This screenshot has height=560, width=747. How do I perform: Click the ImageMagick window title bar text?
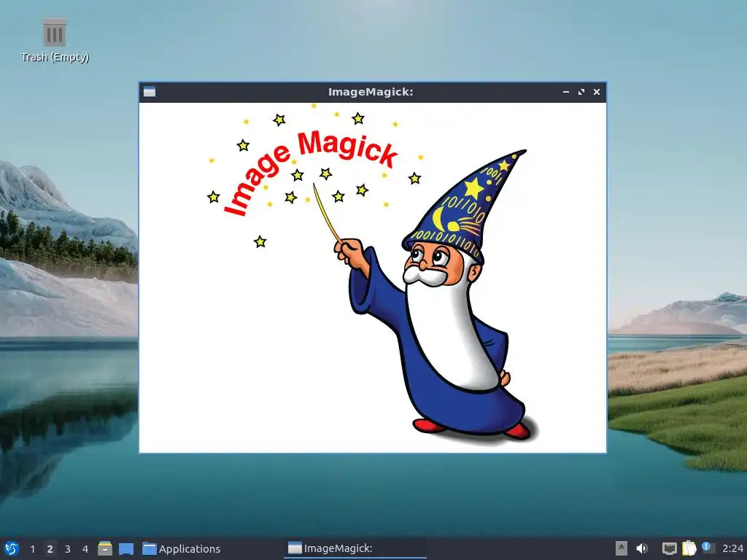371,92
